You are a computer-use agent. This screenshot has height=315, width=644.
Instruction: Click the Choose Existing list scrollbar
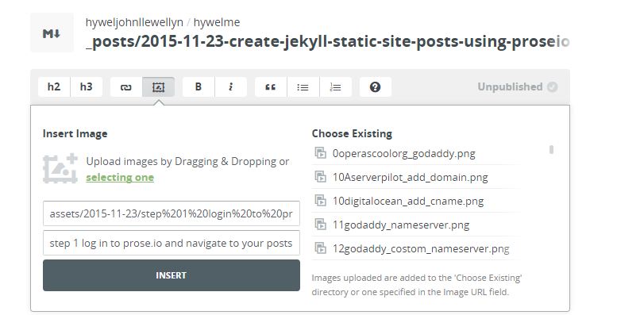(x=551, y=150)
